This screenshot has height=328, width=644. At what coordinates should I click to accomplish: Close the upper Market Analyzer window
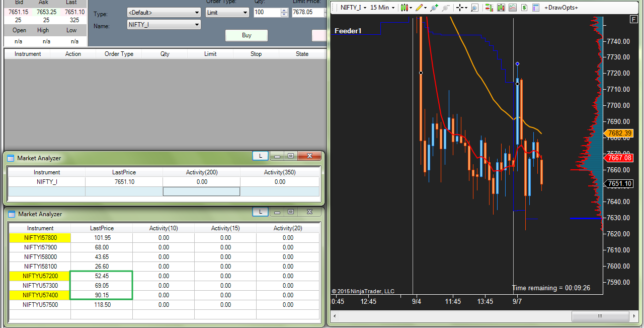309,156
